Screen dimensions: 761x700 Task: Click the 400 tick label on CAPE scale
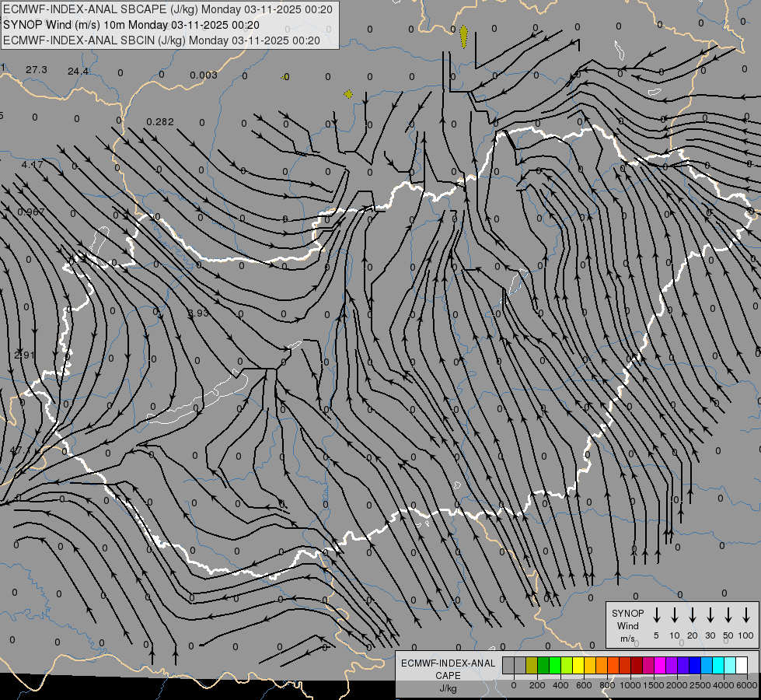[560, 685]
